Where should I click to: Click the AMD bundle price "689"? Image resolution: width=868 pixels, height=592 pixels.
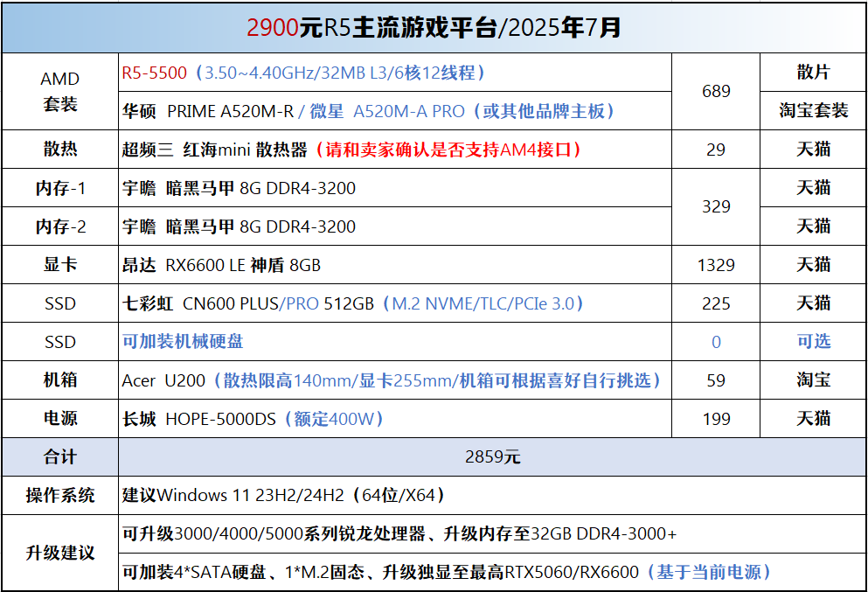716,91
